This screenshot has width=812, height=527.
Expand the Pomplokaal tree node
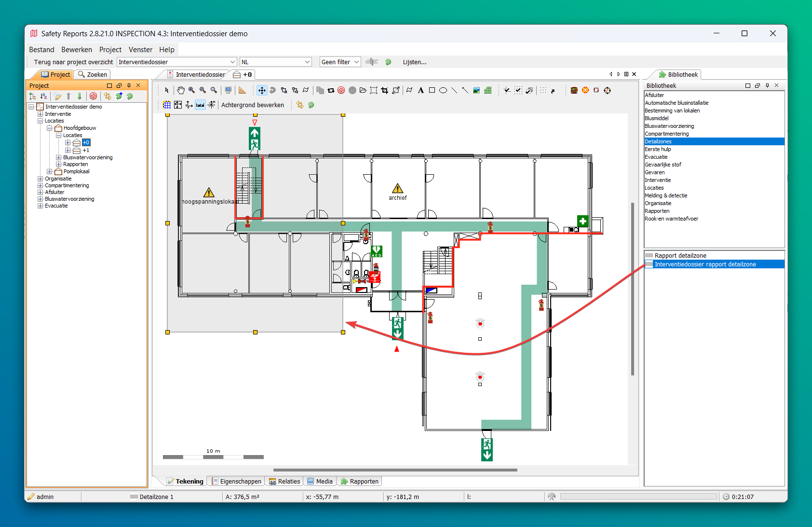pyautogui.click(x=50, y=171)
